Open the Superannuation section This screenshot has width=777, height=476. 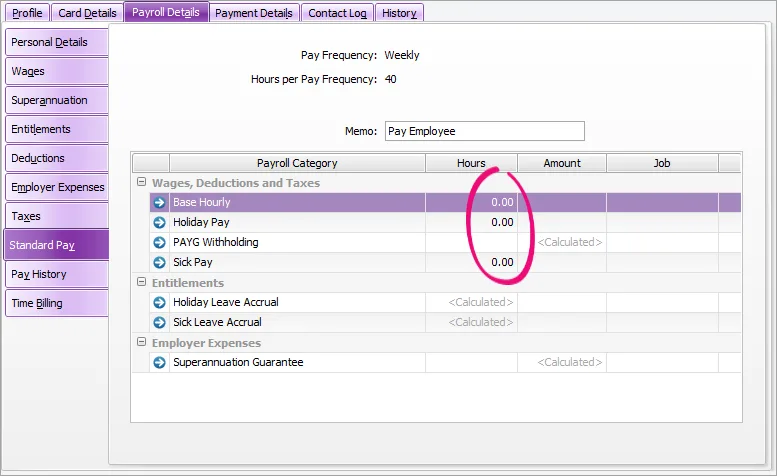click(x=56, y=100)
